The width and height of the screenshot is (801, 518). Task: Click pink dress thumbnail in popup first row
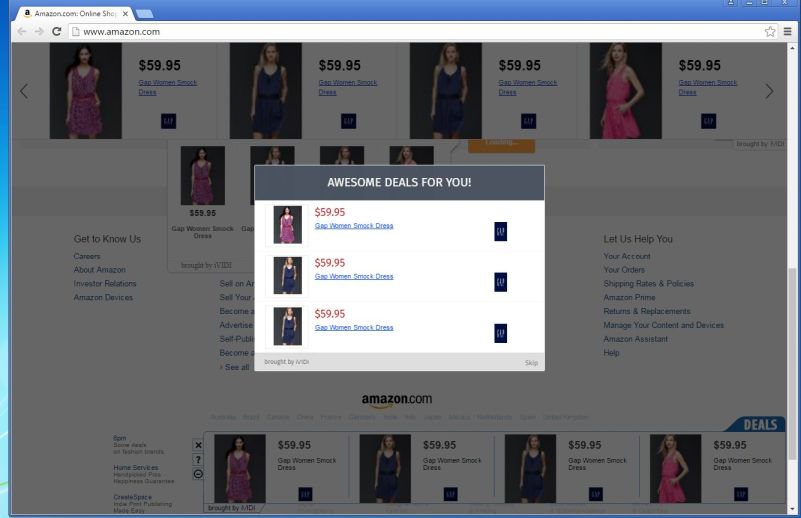click(x=288, y=225)
